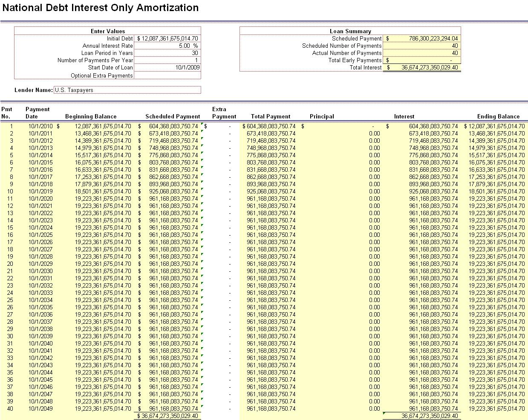
Task: Select the Total Interest value in Loan Summary
Action: pyautogui.click(x=421, y=67)
